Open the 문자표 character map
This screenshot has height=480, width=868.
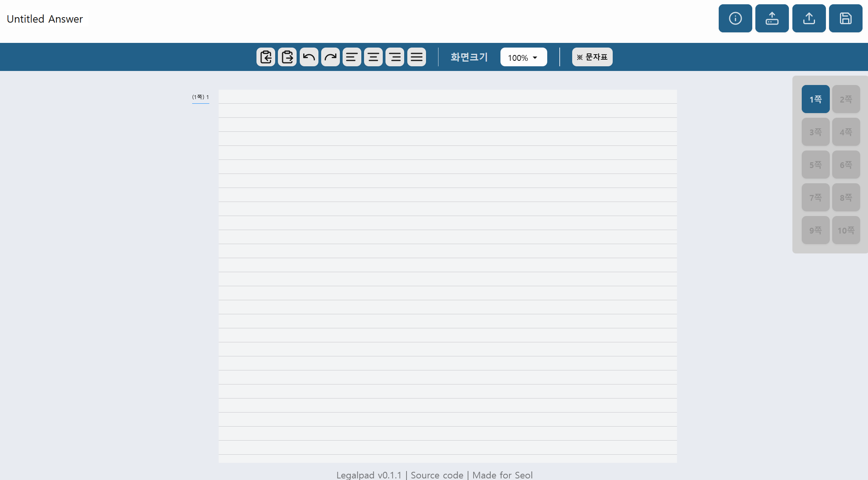click(x=592, y=57)
